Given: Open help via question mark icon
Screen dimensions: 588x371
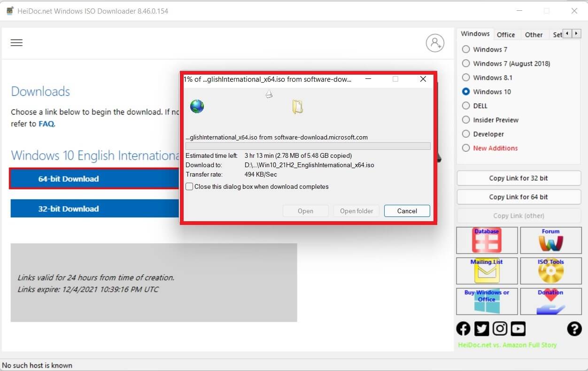Looking at the screenshot, I should [574, 329].
